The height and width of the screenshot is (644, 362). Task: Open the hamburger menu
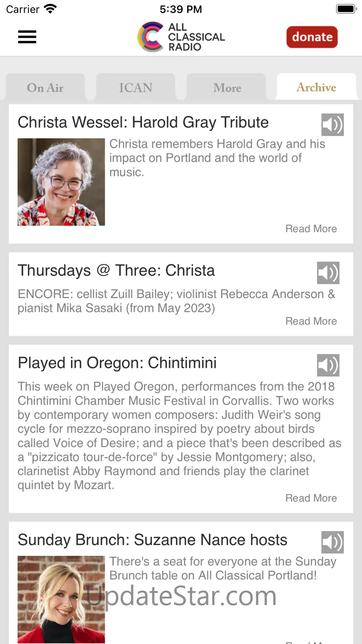pyautogui.click(x=27, y=37)
